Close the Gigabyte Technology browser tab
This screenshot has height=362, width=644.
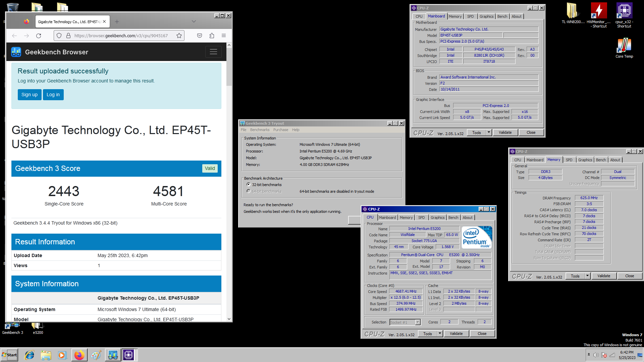click(x=104, y=21)
